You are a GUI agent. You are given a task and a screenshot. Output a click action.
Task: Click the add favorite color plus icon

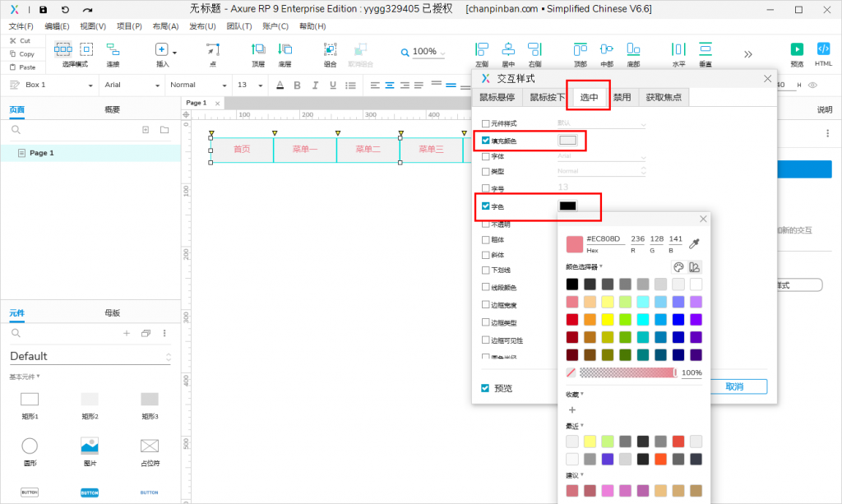572,409
